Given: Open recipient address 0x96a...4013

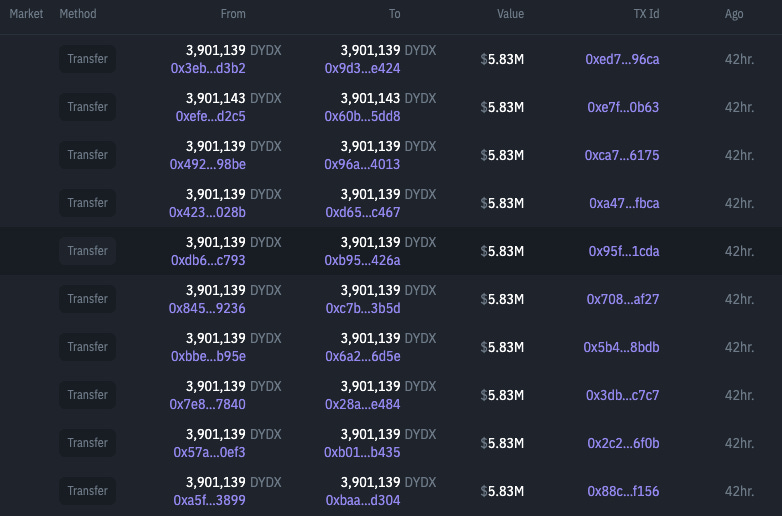Looking at the screenshot, I should (x=362, y=164).
